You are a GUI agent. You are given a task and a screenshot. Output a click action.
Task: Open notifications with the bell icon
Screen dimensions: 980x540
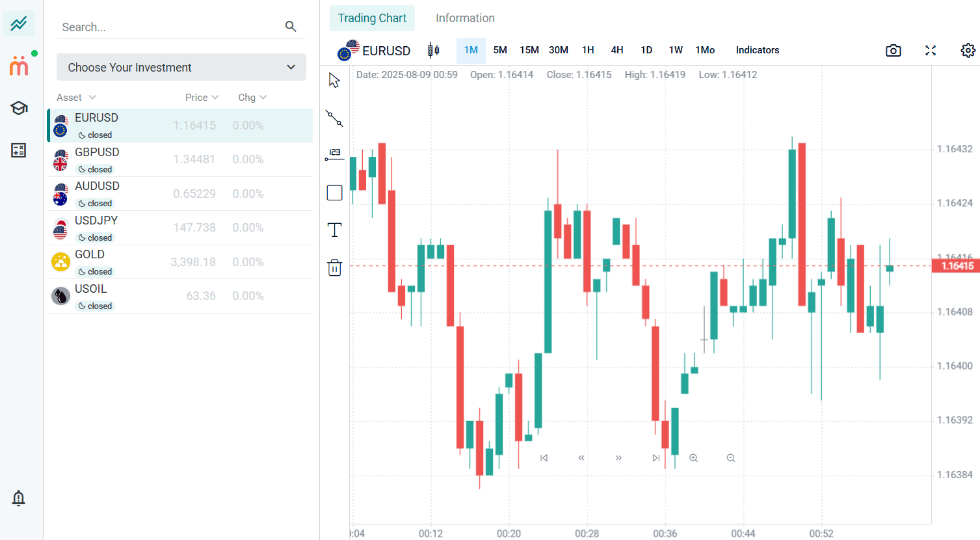(19, 498)
